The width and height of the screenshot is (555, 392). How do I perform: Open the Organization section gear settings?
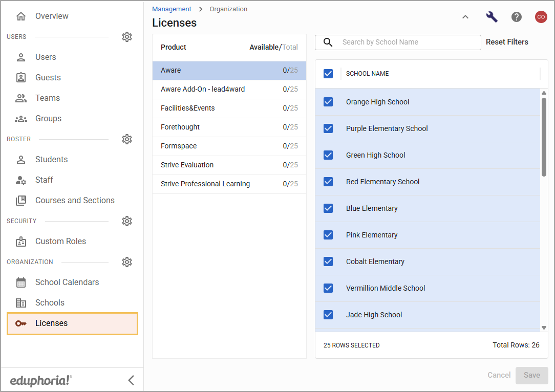[x=126, y=262]
